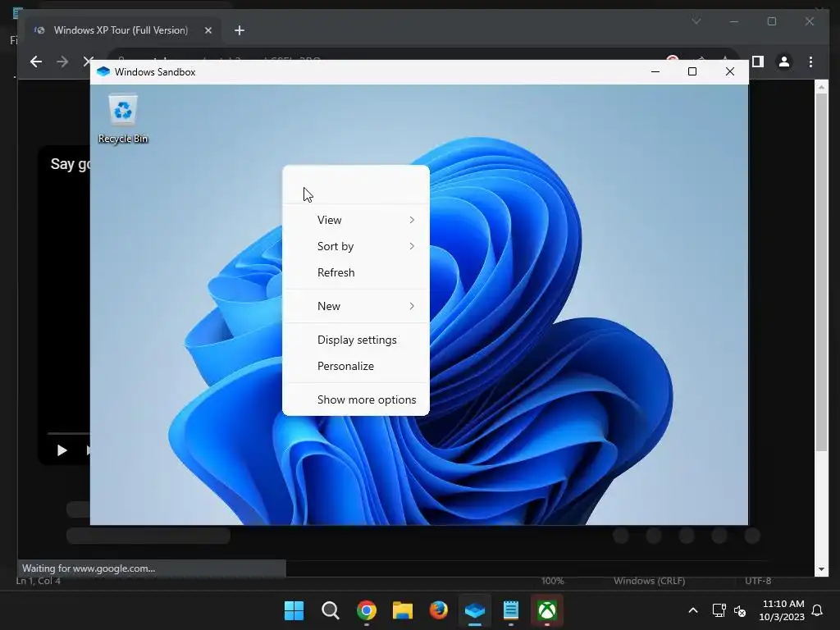Launch Firefox from the taskbar
840x630 pixels.
pos(439,610)
